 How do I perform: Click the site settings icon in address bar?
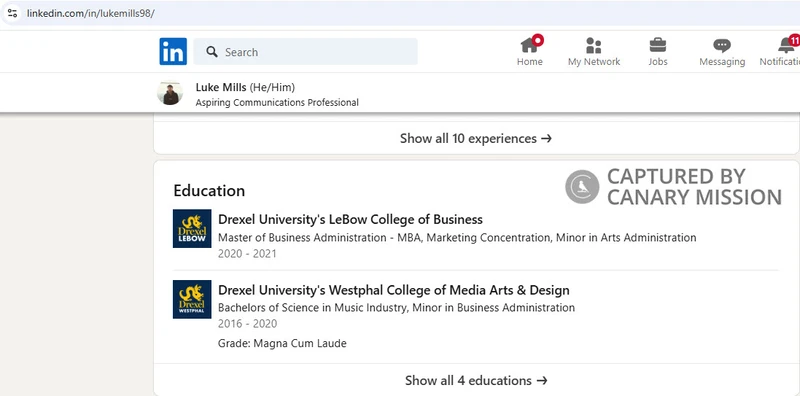click(x=12, y=13)
